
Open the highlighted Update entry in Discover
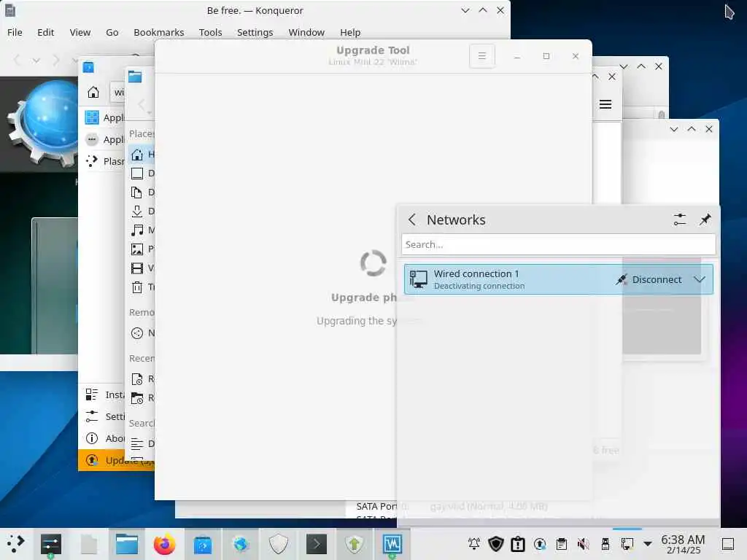coord(116,460)
